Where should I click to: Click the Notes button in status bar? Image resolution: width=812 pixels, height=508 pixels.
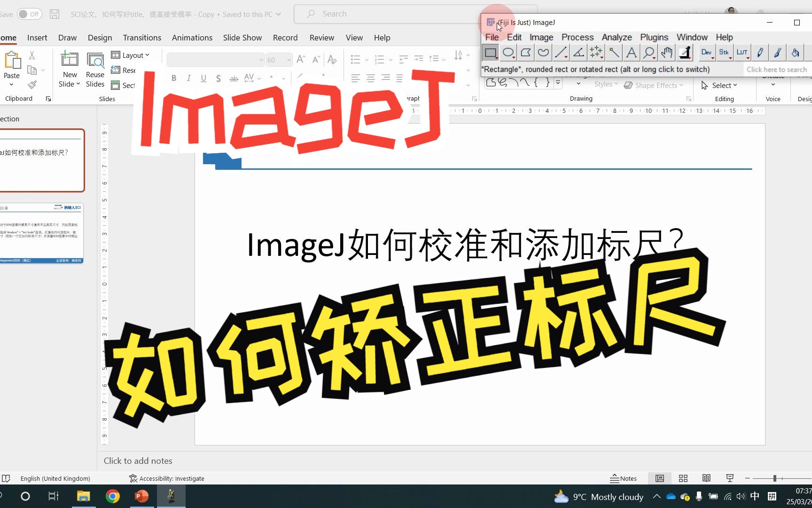623,478
